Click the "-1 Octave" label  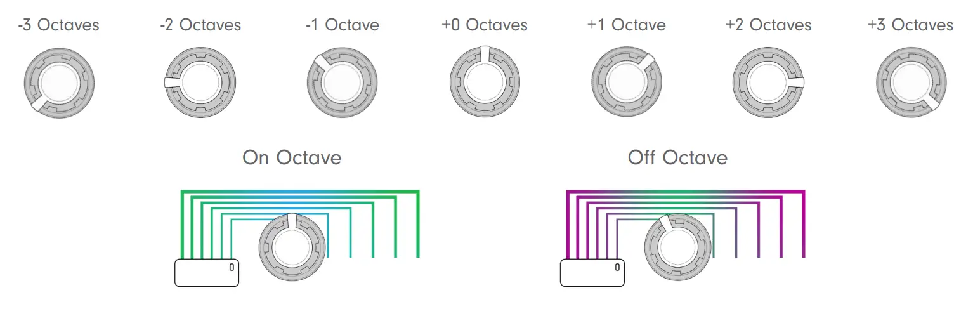342,25
